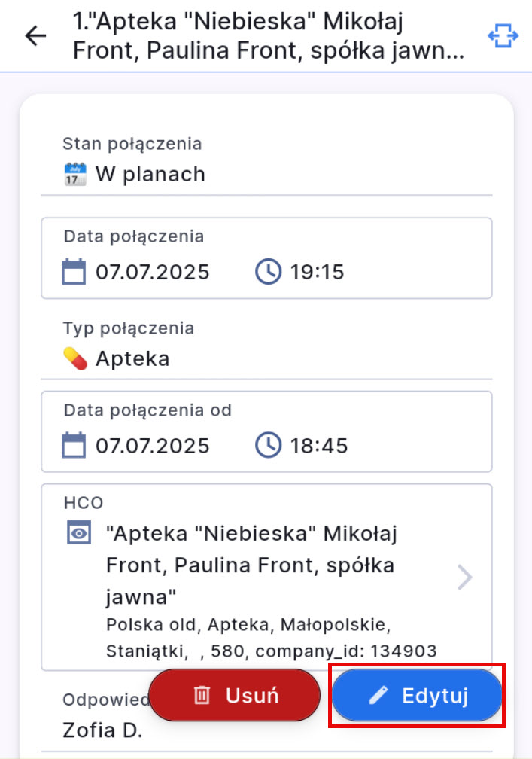532x759 pixels.
Task: Open the Apteka Niebieska name in HCO card
Action: click(x=251, y=565)
